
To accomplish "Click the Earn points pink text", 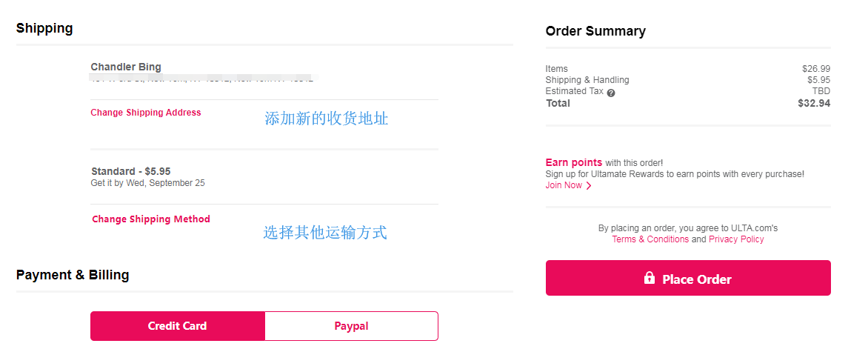I will [x=573, y=162].
